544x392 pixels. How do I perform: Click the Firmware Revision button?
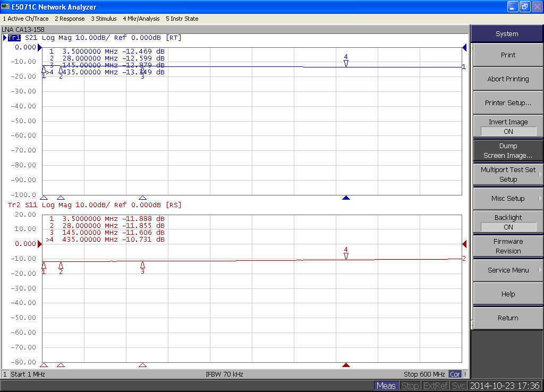[x=508, y=246]
